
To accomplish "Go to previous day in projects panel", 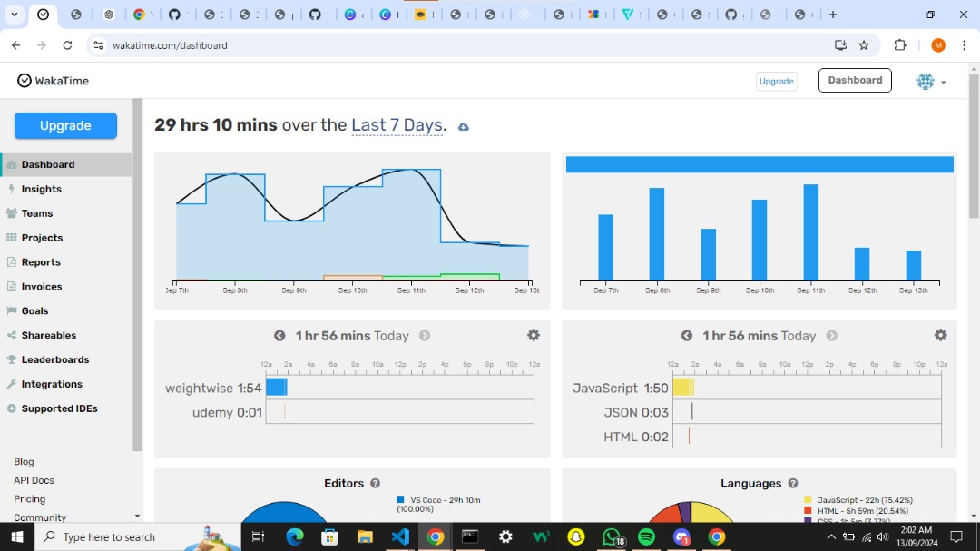I will point(279,336).
